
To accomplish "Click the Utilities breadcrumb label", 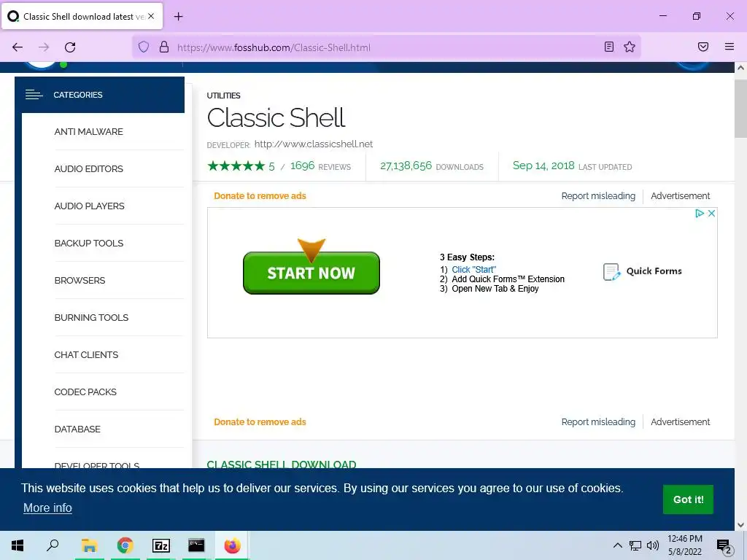I will click(223, 96).
